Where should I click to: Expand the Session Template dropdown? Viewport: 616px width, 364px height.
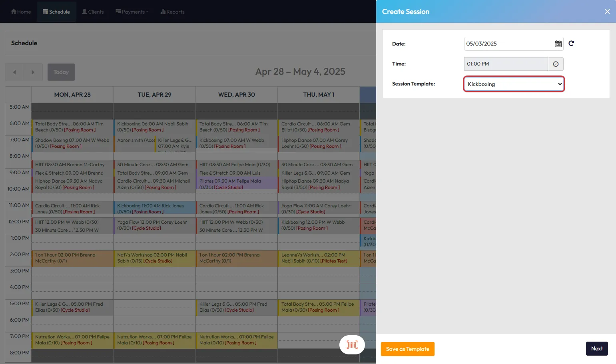click(x=514, y=84)
